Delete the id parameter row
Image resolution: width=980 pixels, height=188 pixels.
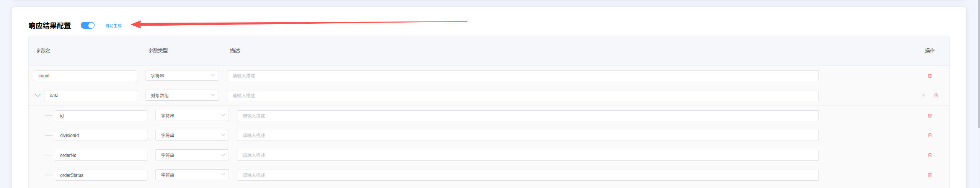pyautogui.click(x=930, y=116)
